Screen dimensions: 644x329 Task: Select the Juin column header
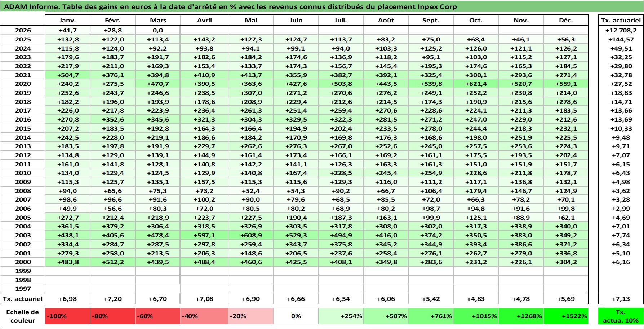(x=296, y=20)
